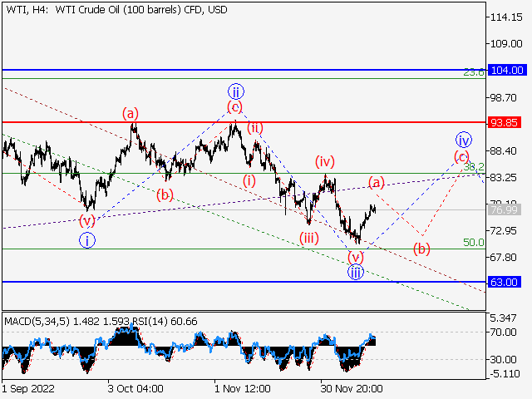Screen dimensions: 532x399
Task: Select the blue circled iii wave label
Action: tap(355, 272)
